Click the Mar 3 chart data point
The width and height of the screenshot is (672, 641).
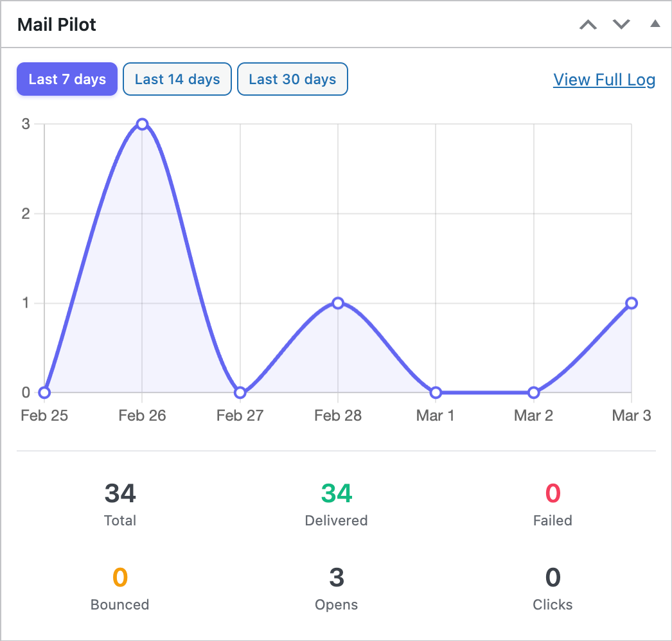point(631,303)
